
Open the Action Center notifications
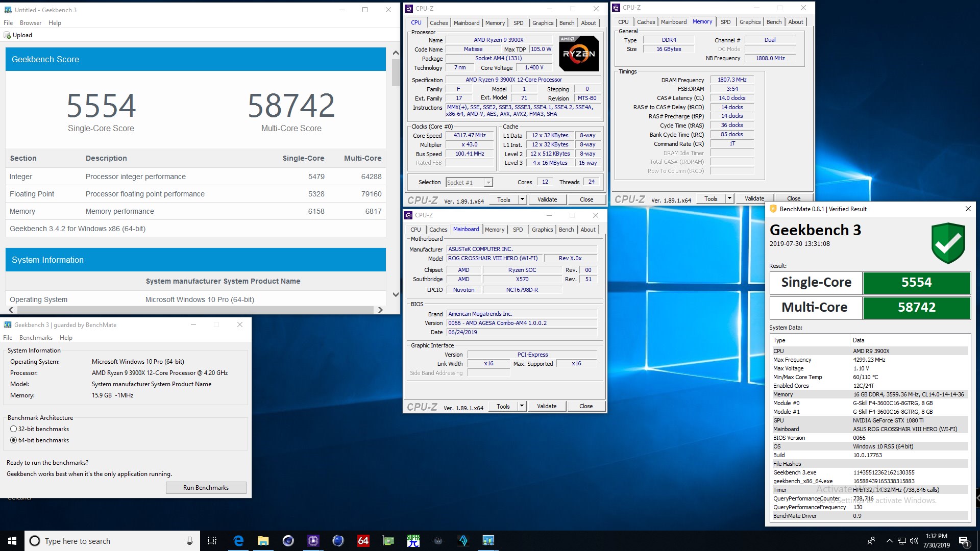(964, 541)
